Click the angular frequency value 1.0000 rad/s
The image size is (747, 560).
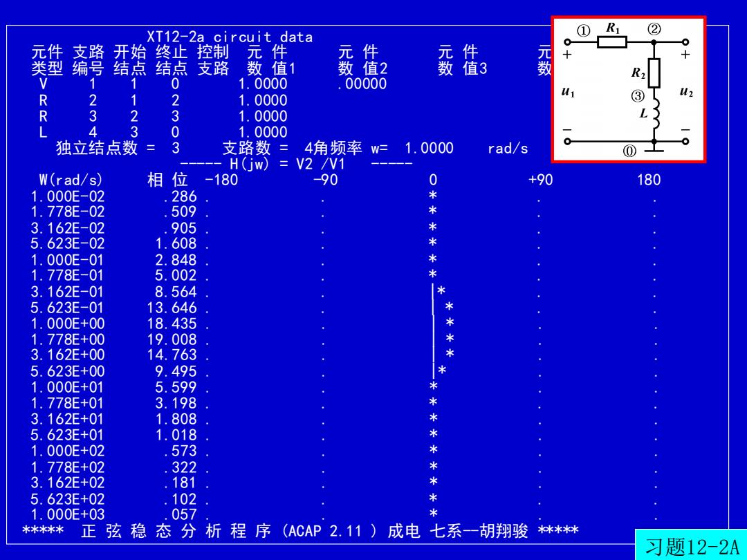466,148
